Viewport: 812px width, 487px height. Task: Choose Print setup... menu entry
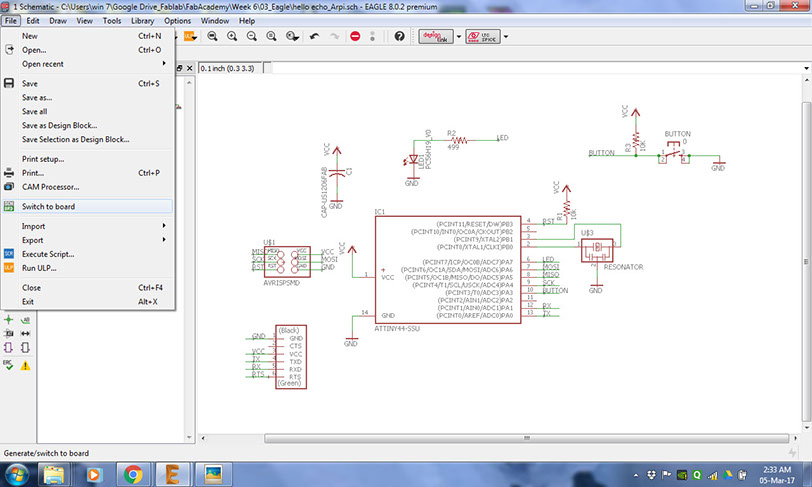coord(88,159)
